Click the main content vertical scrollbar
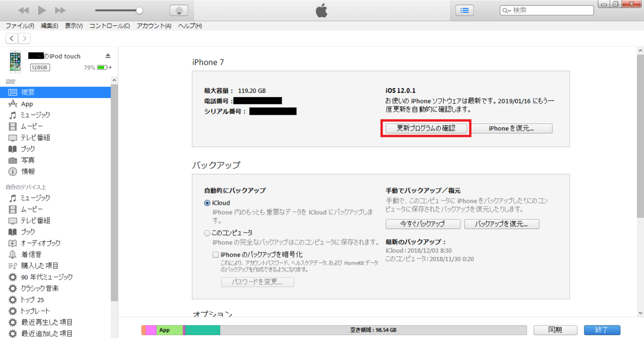644x362 pixels. pyautogui.click(x=640, y=136)
